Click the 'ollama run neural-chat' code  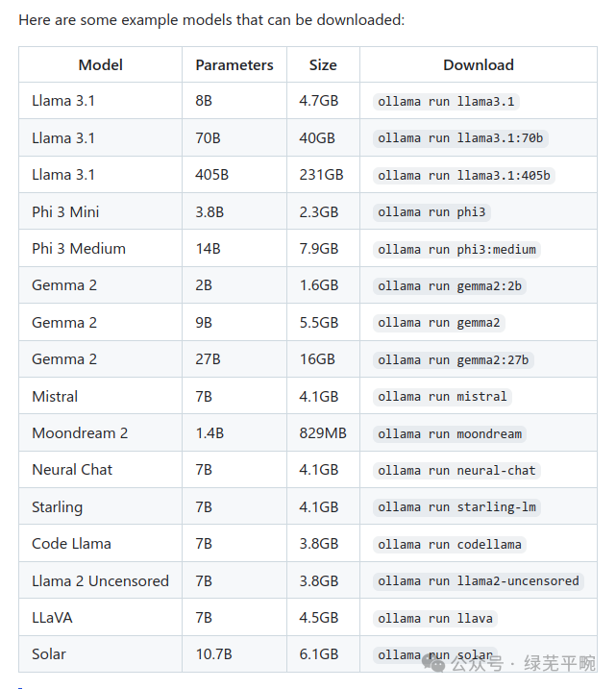pos(456,471)
